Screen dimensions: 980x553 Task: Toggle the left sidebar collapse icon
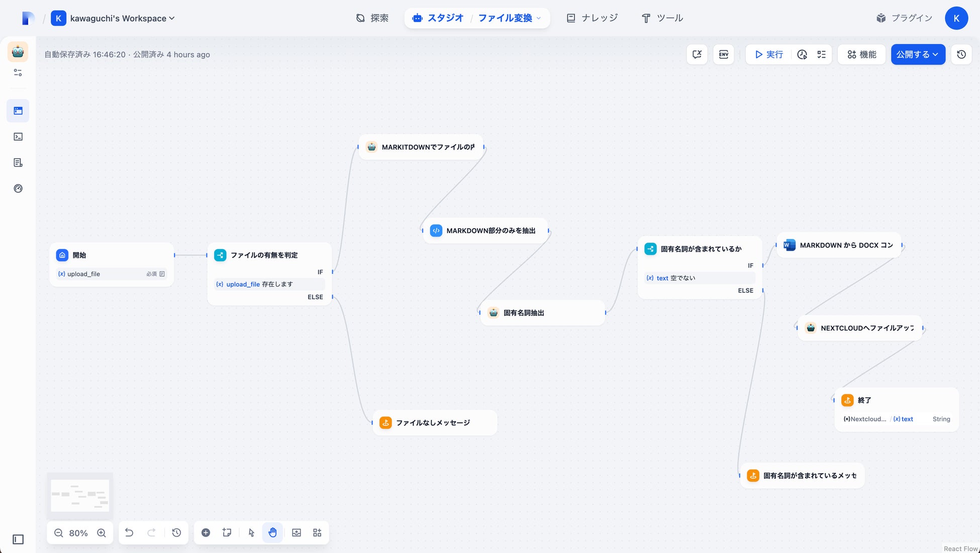click(18, 539)
